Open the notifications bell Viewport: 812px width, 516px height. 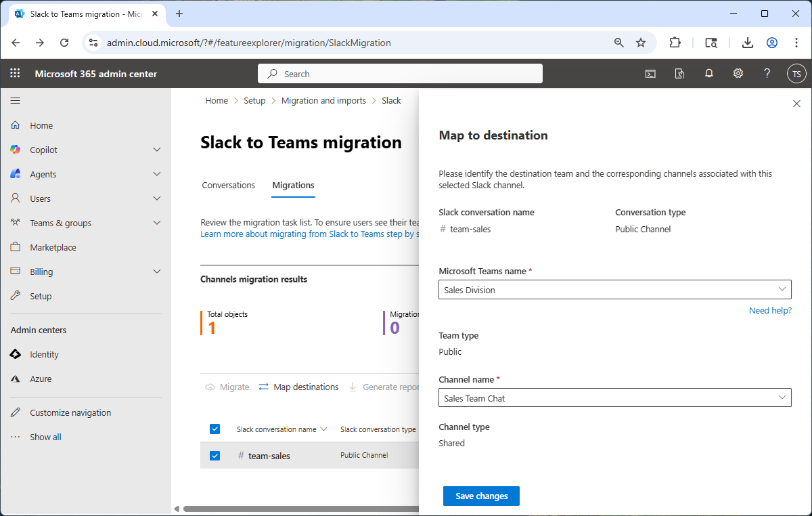[x=708, y=73]
